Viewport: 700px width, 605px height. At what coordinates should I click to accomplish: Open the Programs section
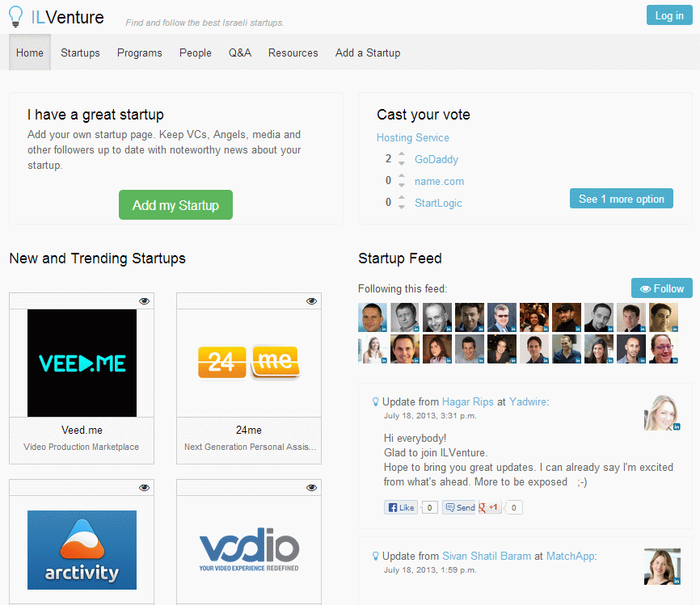click(x=140, y=53)
